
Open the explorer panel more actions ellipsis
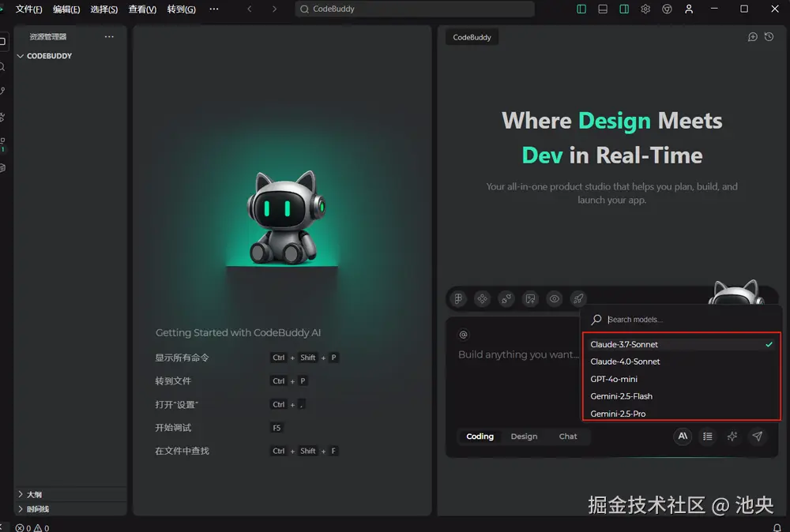(109, 37)
